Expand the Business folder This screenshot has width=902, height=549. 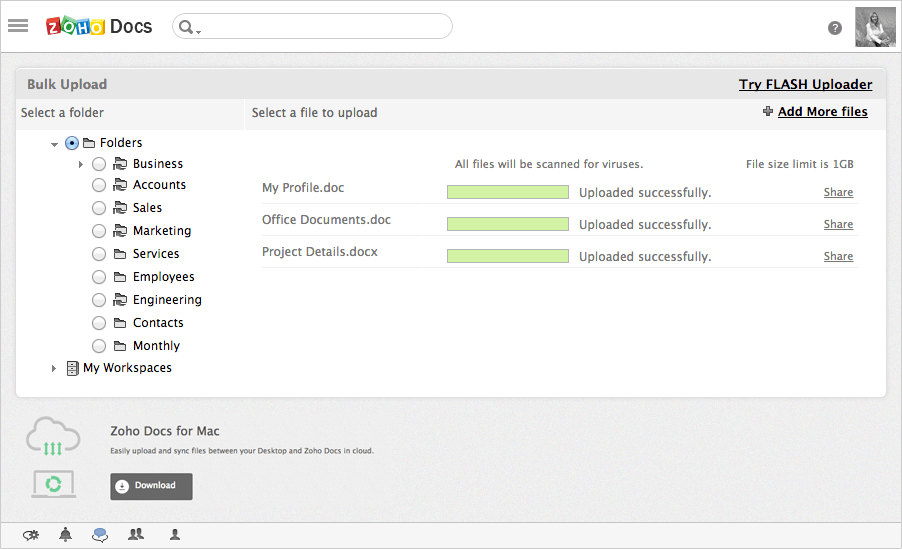coord(81,165)
